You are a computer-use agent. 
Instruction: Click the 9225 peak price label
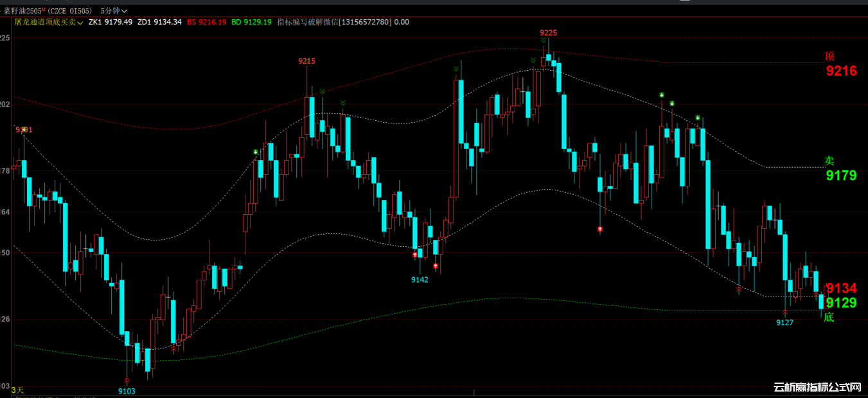[x=548, y=32]
